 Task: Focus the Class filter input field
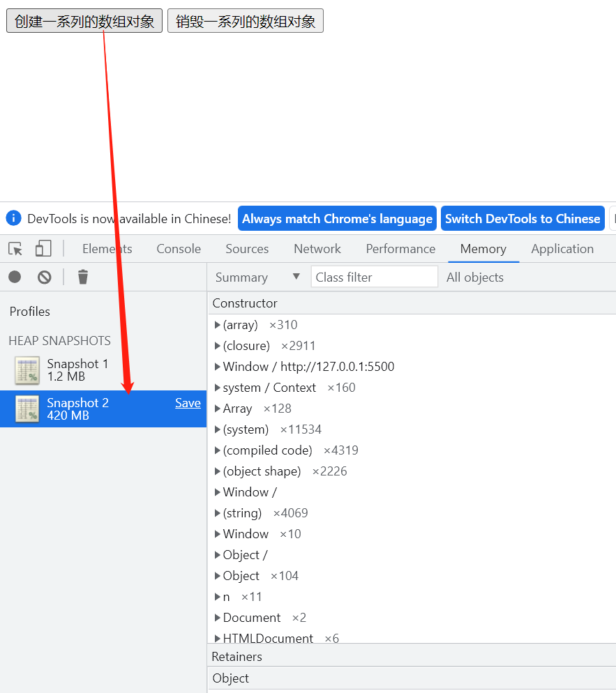374,277
